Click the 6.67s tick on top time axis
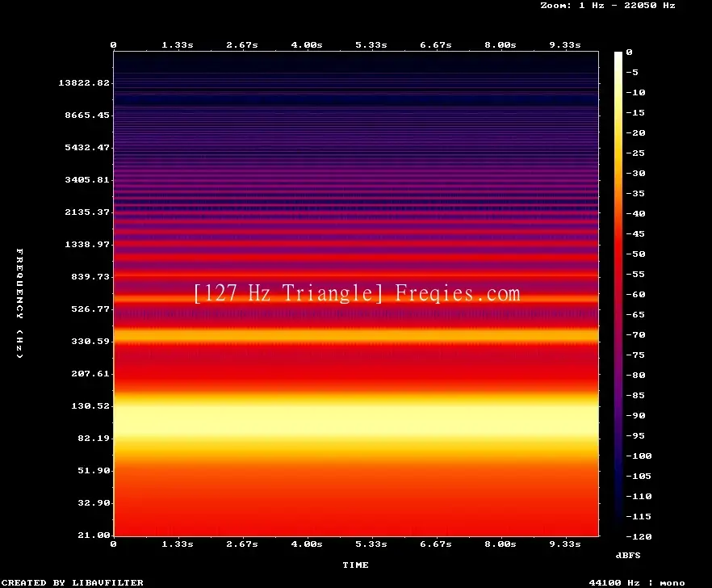This screenshot has height=588, width=712. (435, 44)
